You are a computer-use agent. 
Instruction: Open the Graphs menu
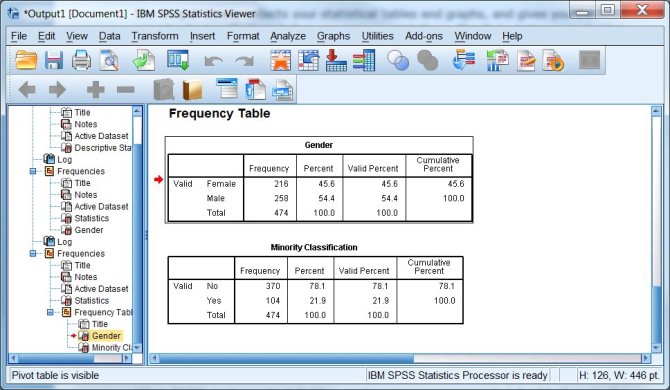click(x=333, y=36)
